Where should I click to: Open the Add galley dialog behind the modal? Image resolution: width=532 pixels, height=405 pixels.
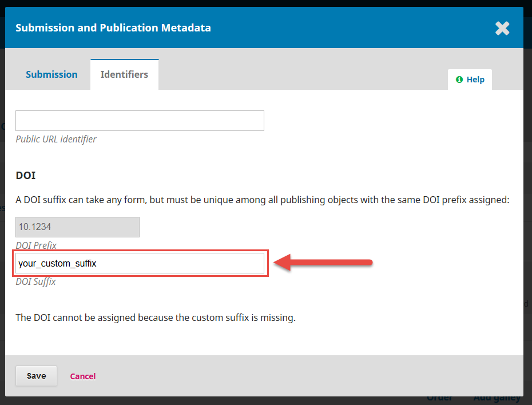pyautogui.click(x=497, y=397)
